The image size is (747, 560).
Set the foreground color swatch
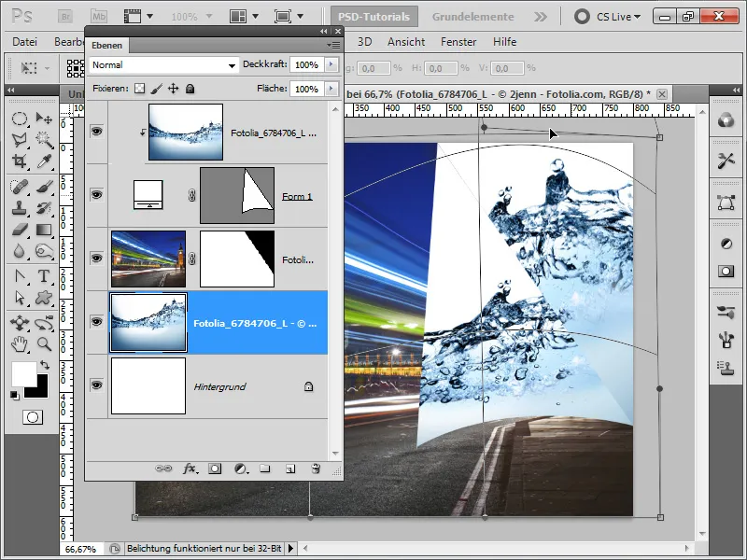(24, 374)
